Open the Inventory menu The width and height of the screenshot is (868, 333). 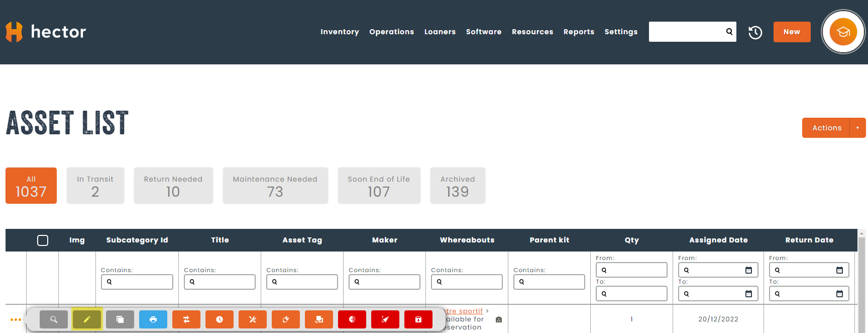(x=340, y=32)
